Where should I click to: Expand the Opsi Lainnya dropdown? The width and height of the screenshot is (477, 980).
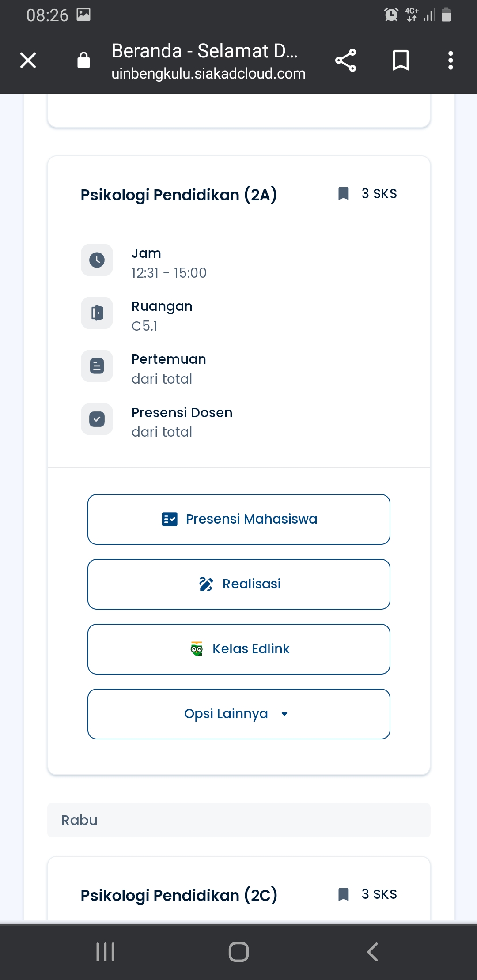[238, 714]
